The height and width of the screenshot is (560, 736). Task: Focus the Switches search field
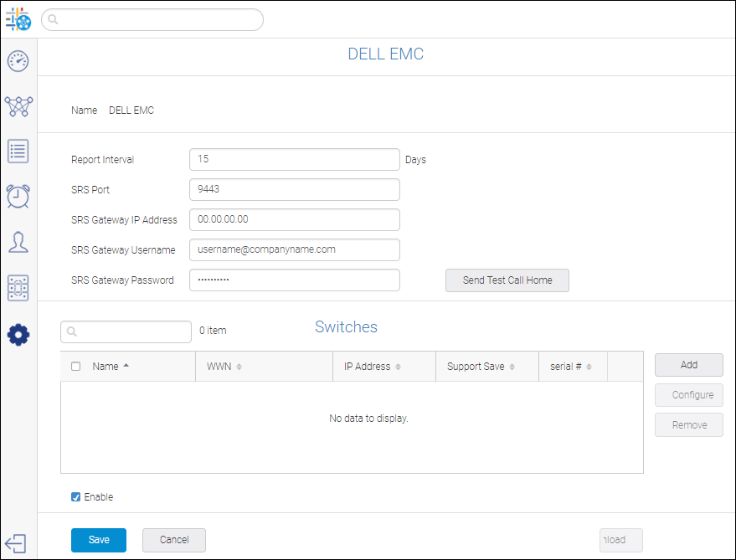point(126,331)
